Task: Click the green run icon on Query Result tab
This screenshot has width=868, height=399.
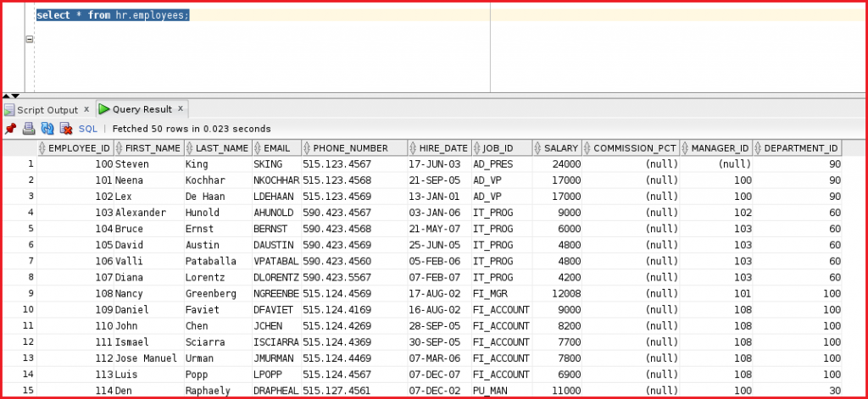Action: (x=104, y=109)
